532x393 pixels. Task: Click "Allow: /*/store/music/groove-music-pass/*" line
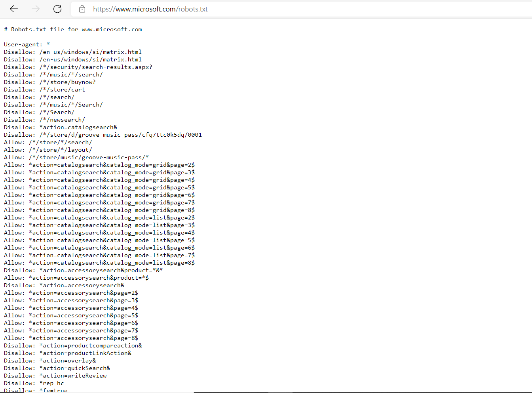point(76,157)
